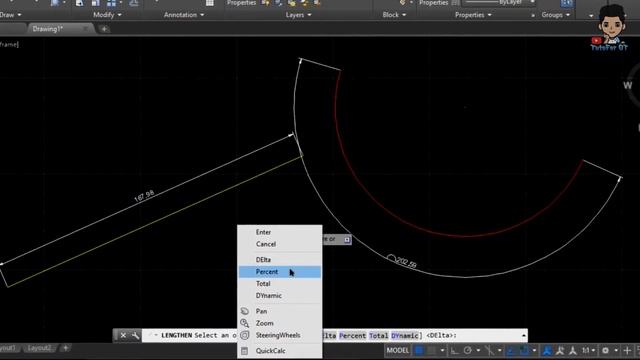The width and height of the screenshot is (640, 360).
Task: Select Total option in context menu
Action: point(280,284)
